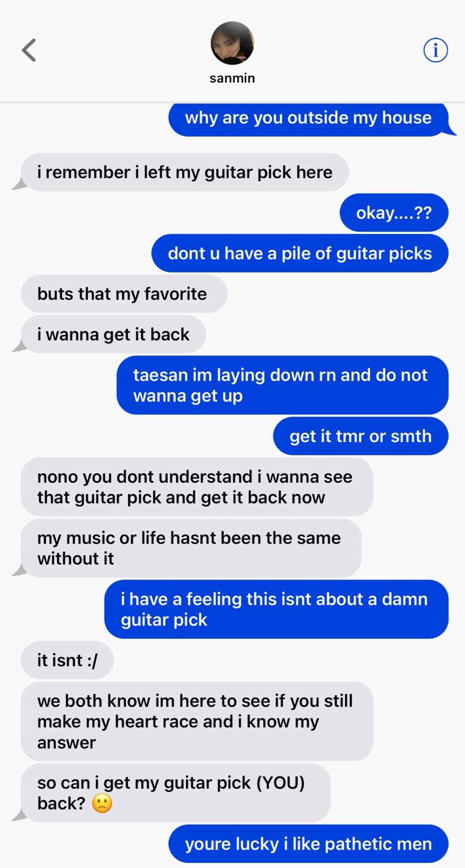Select the 'nono you dont understand' message

point(197,487)
